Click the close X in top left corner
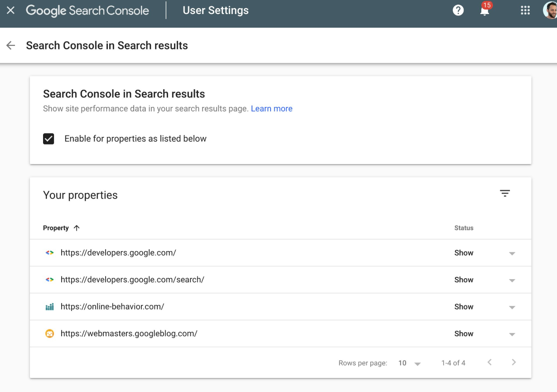Image resolution: width=557 pixels, height=392 pixels. [10, 10]
